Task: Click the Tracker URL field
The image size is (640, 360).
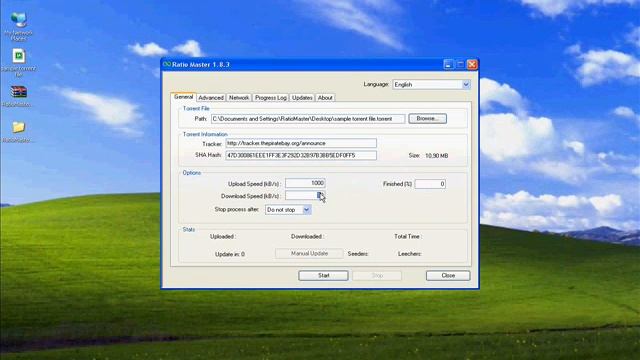Action: coord(301,143)
